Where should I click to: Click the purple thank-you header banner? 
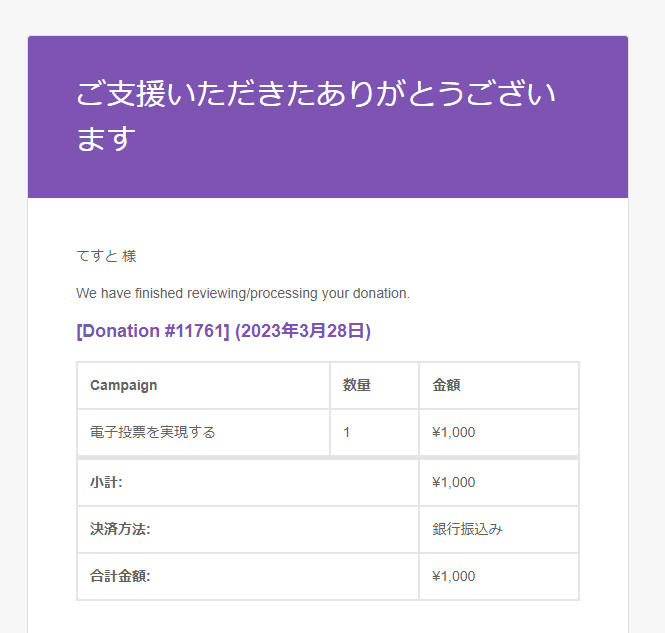[x=328, y=117]
